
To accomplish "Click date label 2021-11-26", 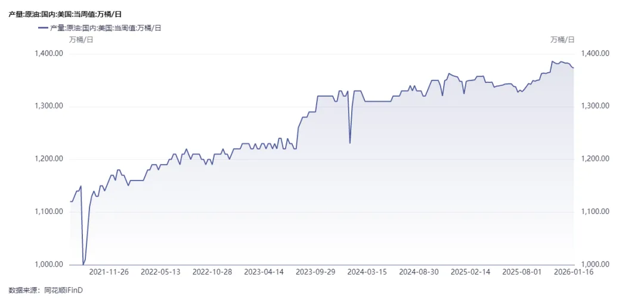I will 109,272.
